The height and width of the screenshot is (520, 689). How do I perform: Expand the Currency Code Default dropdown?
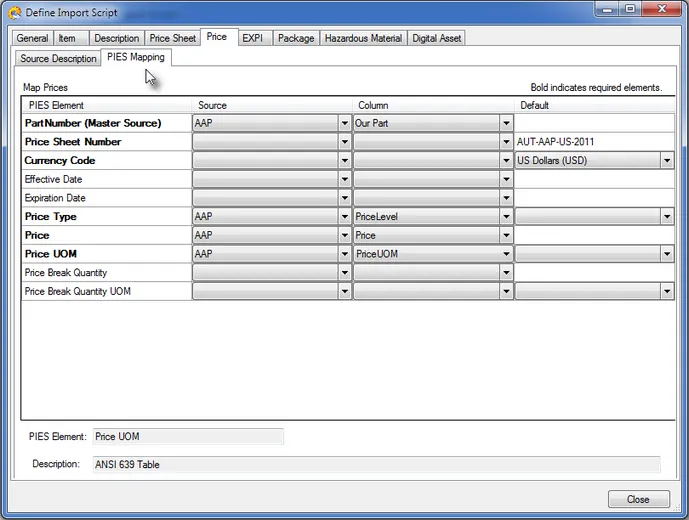667,160
